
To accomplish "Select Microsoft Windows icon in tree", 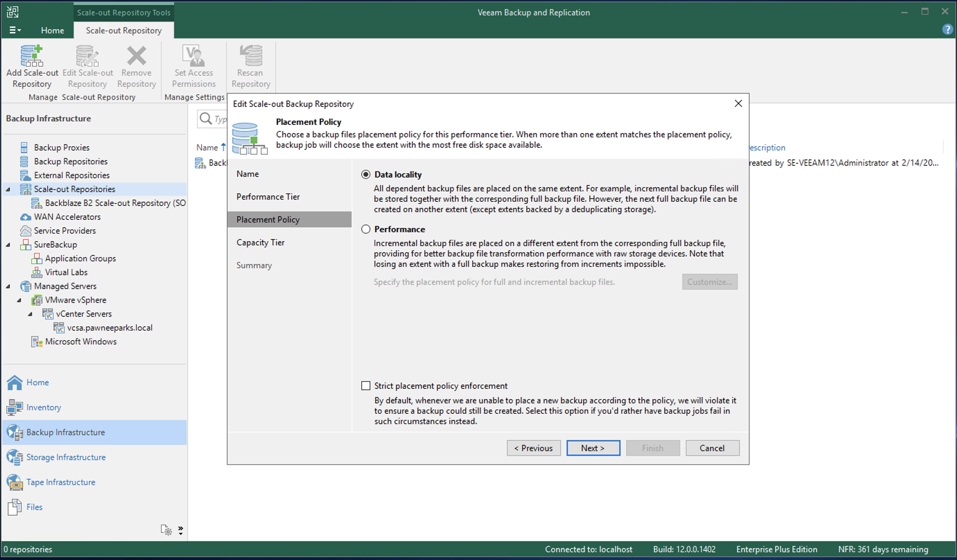I will click(36, 341).
